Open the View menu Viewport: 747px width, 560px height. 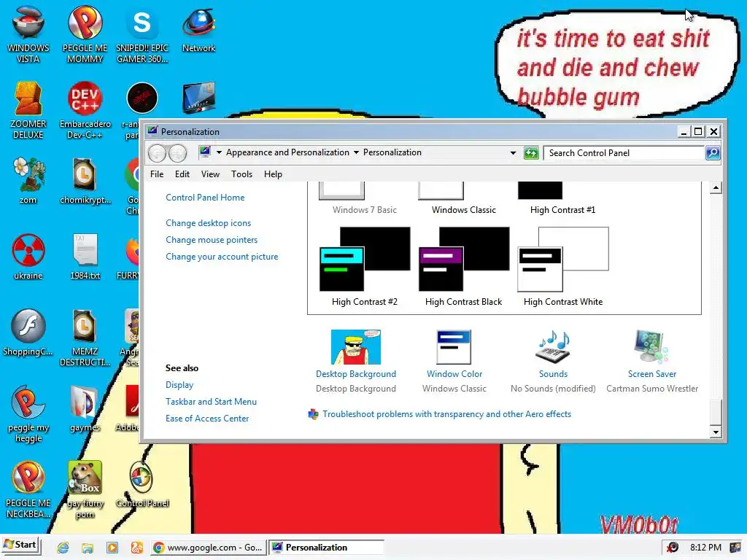pos(210,174)
